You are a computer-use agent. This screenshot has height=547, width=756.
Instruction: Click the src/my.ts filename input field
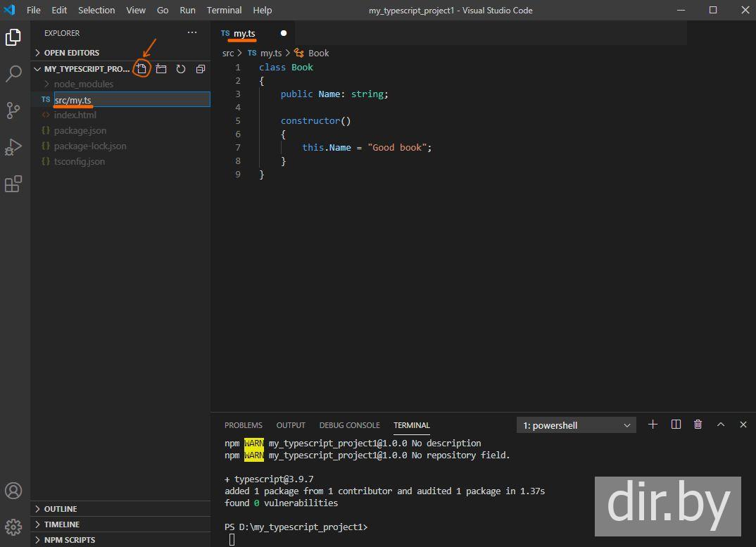coord(131,100)
